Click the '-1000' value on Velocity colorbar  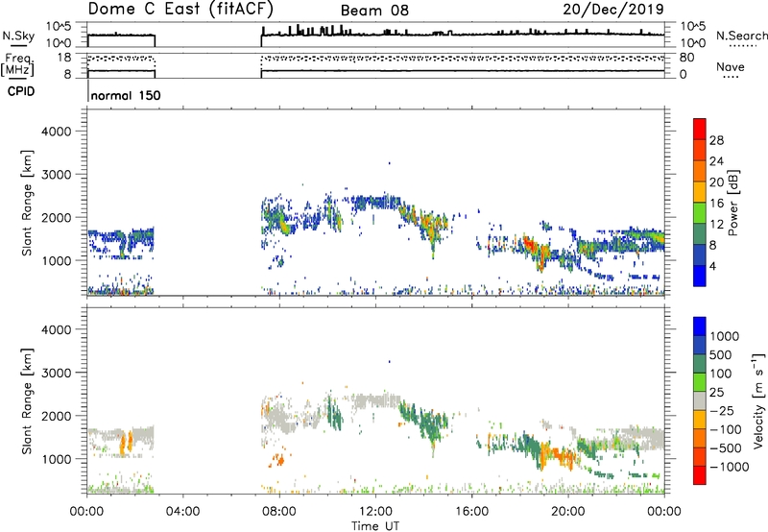point(729,467)
